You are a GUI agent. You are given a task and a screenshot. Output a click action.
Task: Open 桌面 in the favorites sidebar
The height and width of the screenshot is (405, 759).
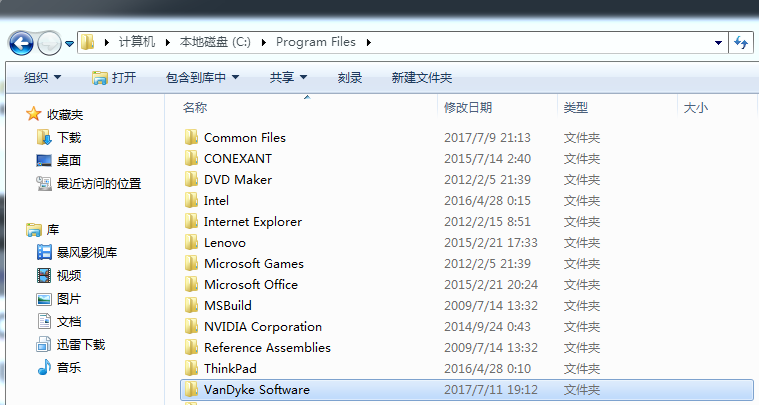(59, 160)
